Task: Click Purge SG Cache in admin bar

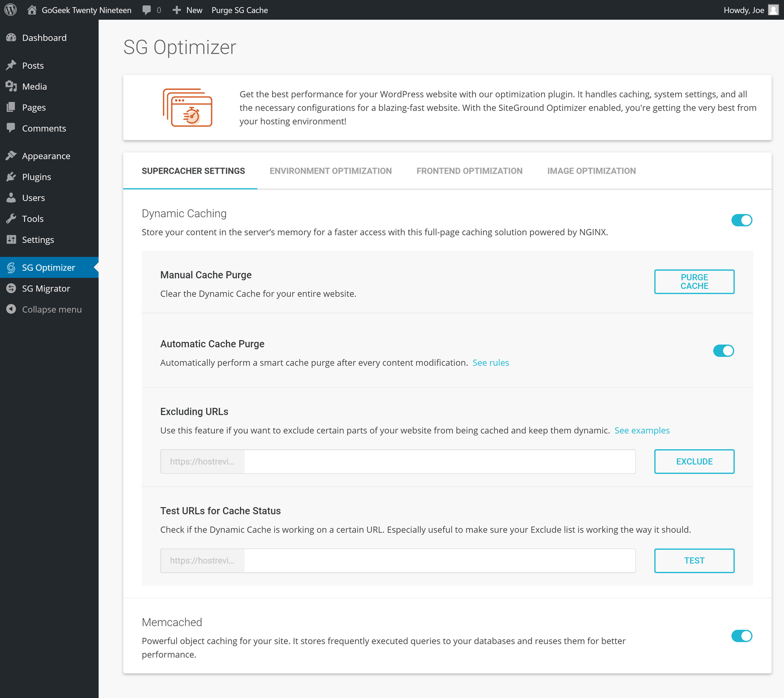Action: pyautogui.click(x=239, y=10)
